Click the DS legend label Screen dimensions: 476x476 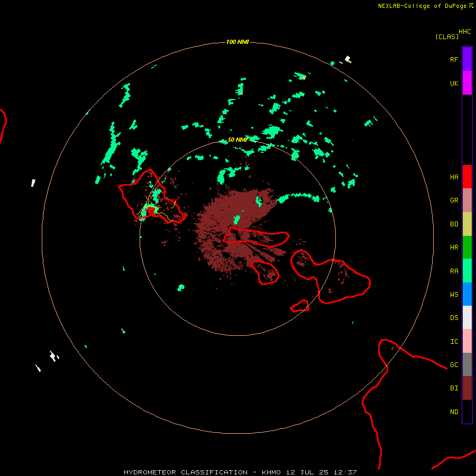454,318
